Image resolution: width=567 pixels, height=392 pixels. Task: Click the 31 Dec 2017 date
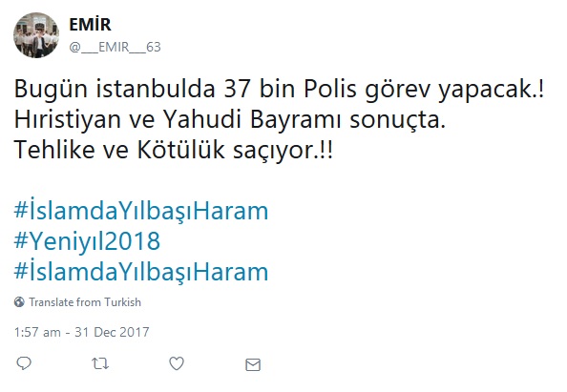[112, 332]
